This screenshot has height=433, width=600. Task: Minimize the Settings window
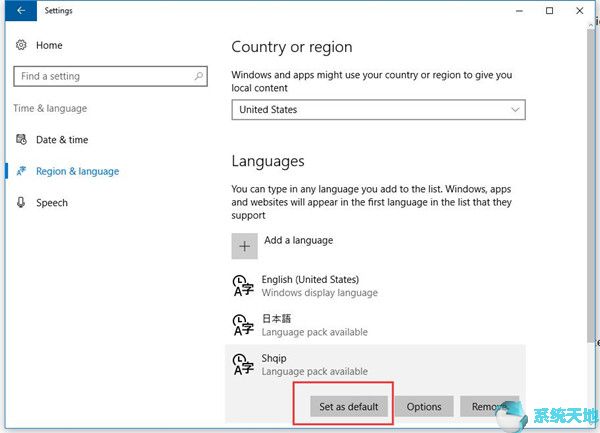coord(519,11)
